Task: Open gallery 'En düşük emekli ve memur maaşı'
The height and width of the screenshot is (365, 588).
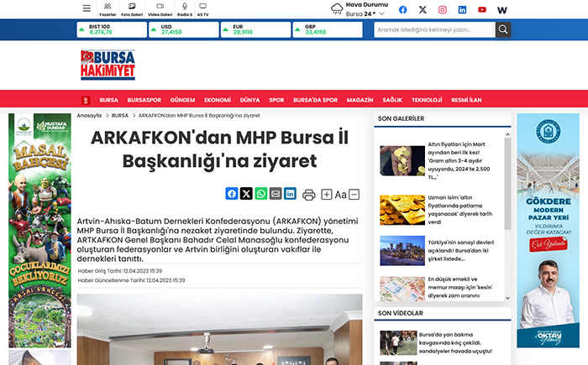Action: (x=460, y=288)
